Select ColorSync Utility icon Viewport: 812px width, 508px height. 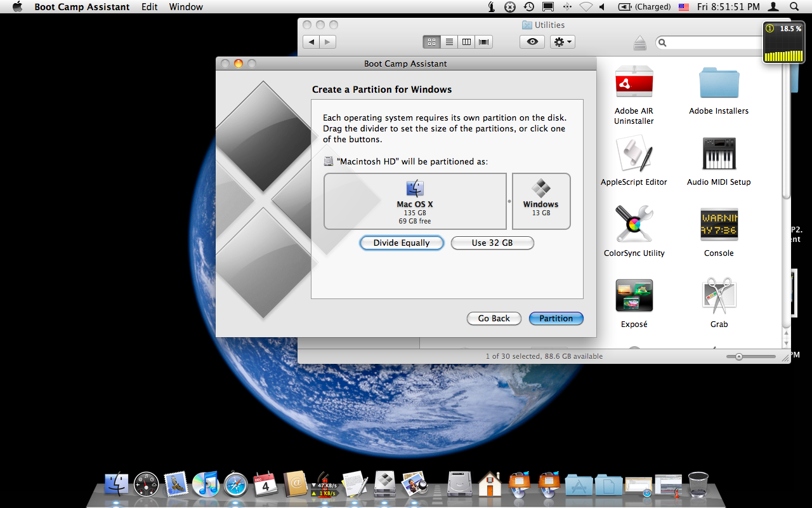point(634,224)
